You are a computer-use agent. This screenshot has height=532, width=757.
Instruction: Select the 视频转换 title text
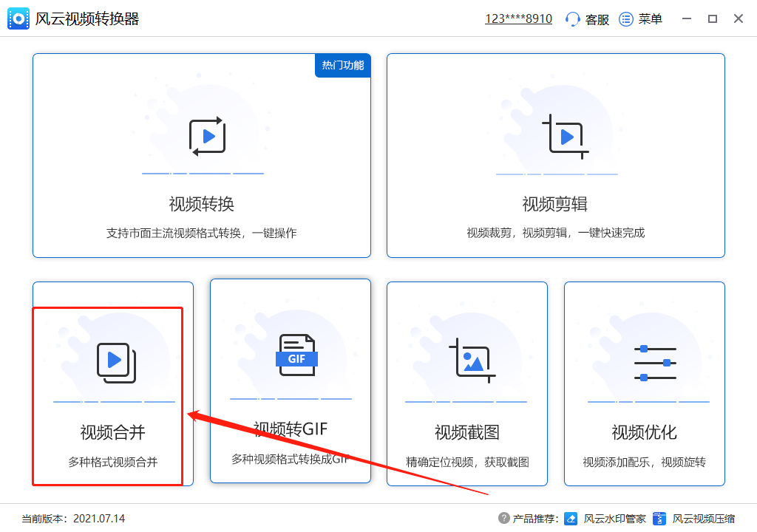click(x=202, y=204)
